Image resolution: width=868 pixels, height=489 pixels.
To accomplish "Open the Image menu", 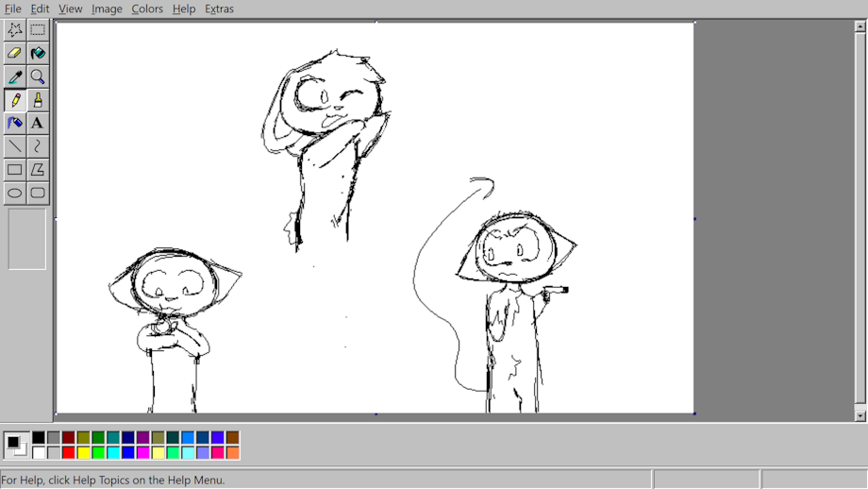I will (107, 8).
